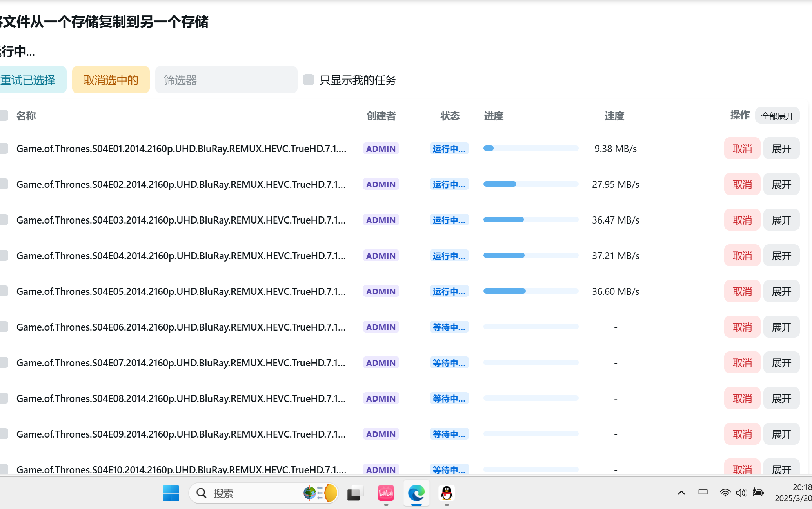The image size is (812, 509).
Task: Open the Task View icon in taskbar
Action: 356,493
